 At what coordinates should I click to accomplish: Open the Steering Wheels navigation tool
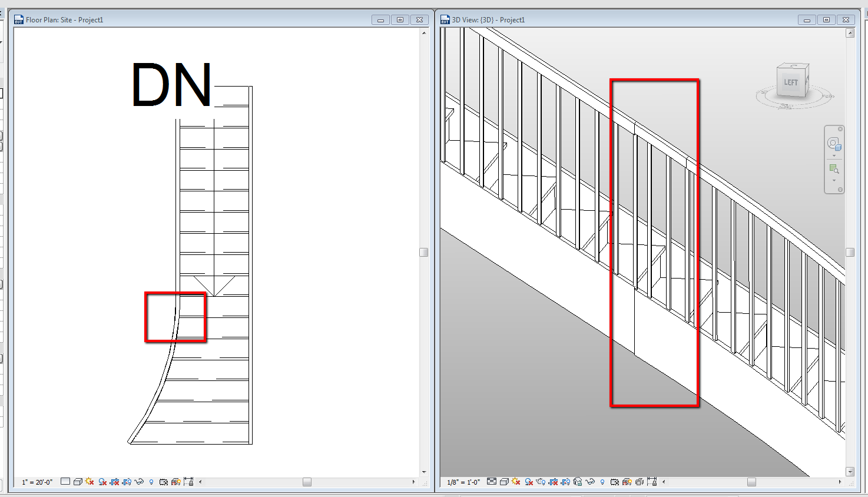[834, 144]
